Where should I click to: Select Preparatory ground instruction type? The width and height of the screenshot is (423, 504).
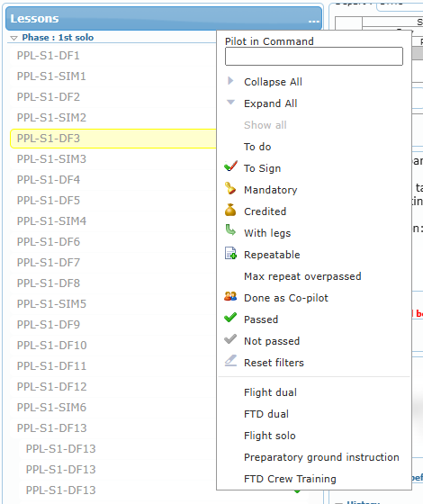click(x=321, y=457)
